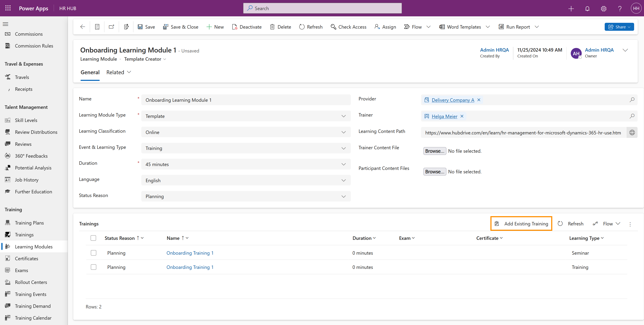Click Assign in command bar
The width and height of the screenshot is (644, 325).
385,27
